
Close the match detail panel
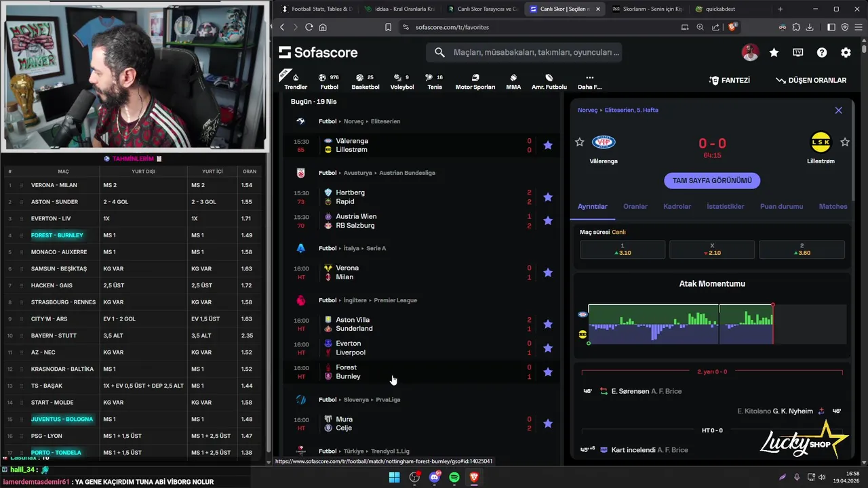(x=838, y=110)
